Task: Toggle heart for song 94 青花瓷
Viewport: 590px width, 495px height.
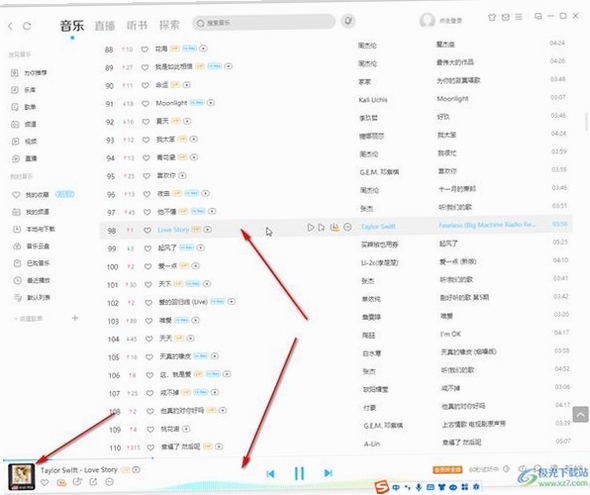Action: click(146, 158)
